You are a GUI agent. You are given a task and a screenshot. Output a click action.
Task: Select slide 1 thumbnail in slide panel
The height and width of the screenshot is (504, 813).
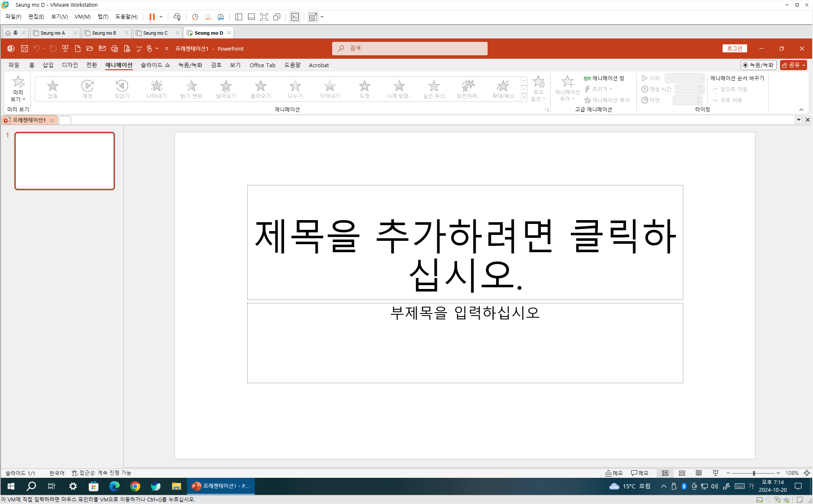65,161
